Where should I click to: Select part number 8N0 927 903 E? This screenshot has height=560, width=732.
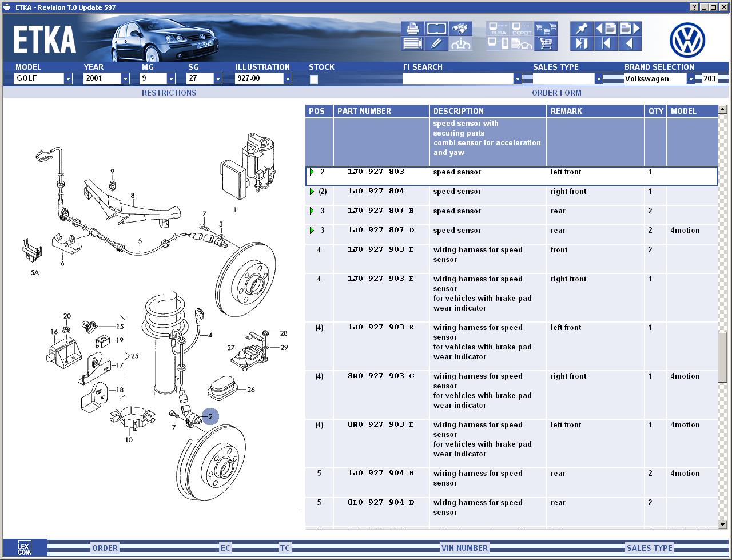coord(381,424)
